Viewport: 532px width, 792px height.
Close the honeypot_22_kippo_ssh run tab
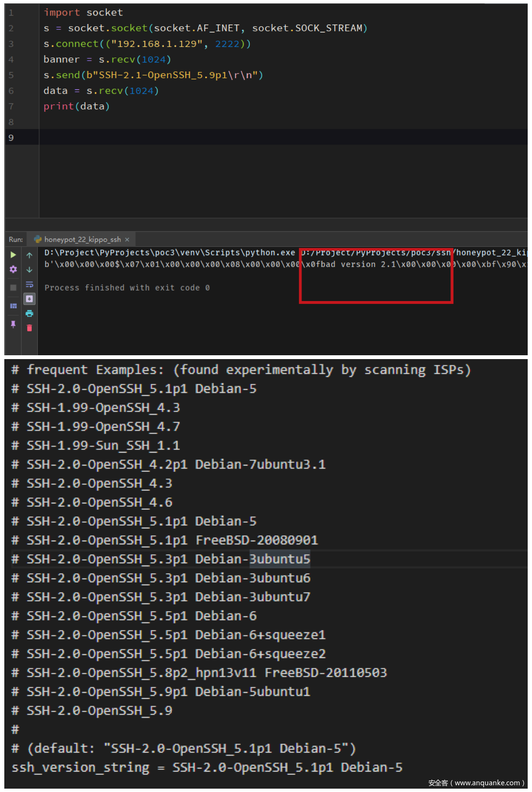tap(127, 240)
